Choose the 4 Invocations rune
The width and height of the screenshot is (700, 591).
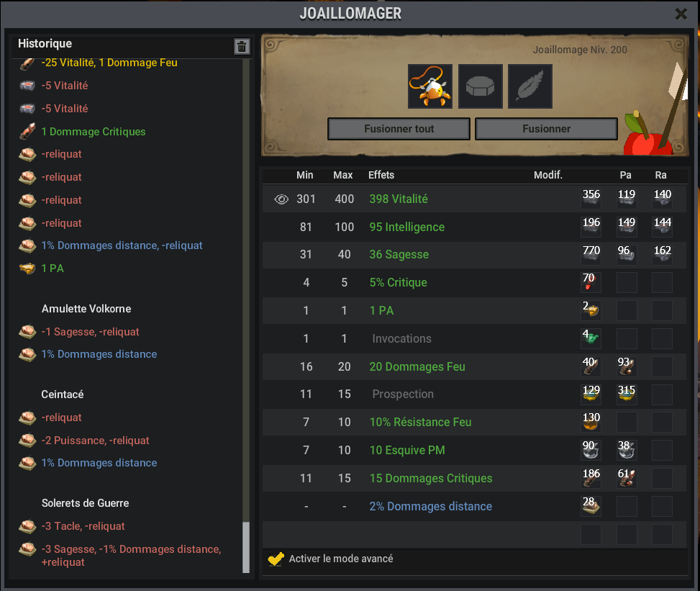click(591, 338)
